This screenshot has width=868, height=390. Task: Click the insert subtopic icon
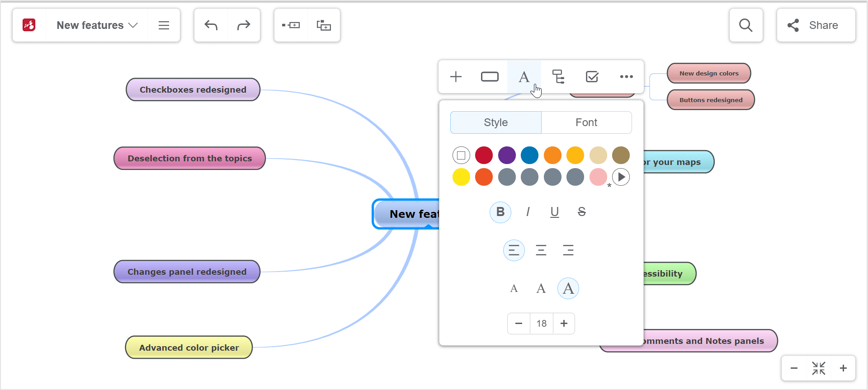tap(324, 25)
